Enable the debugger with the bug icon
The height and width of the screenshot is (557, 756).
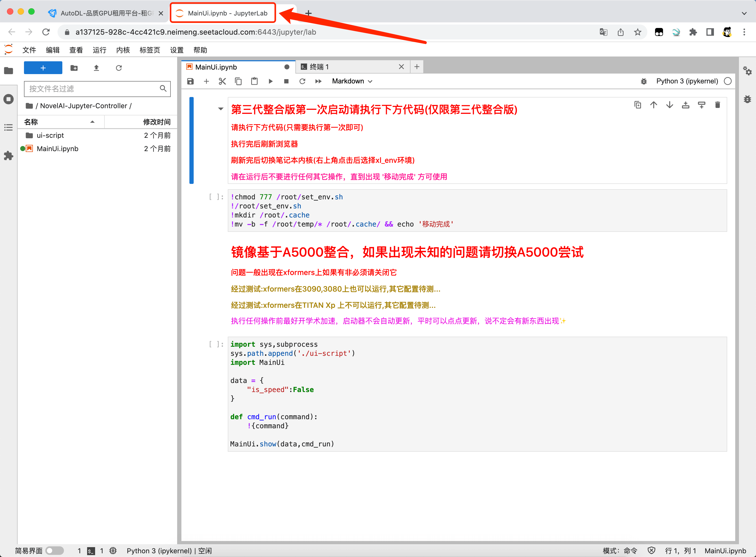tap(643, 81)
